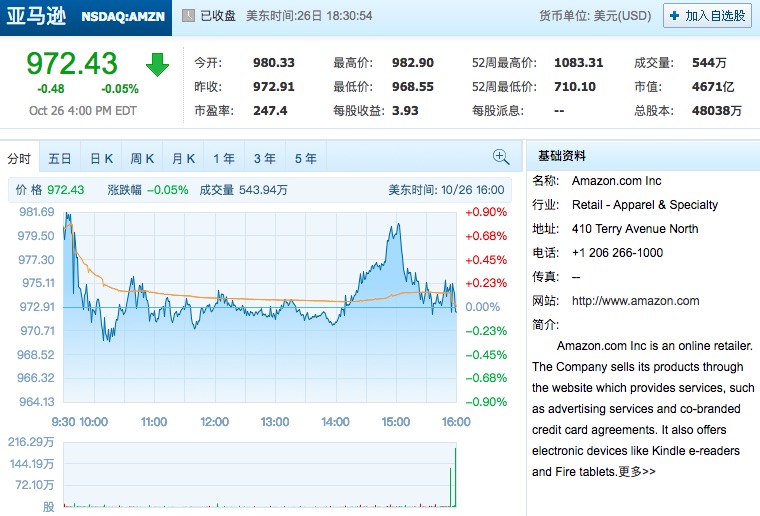Open the 日K candlestick tab
Viewport: 760px width, 516px height.
102,159
